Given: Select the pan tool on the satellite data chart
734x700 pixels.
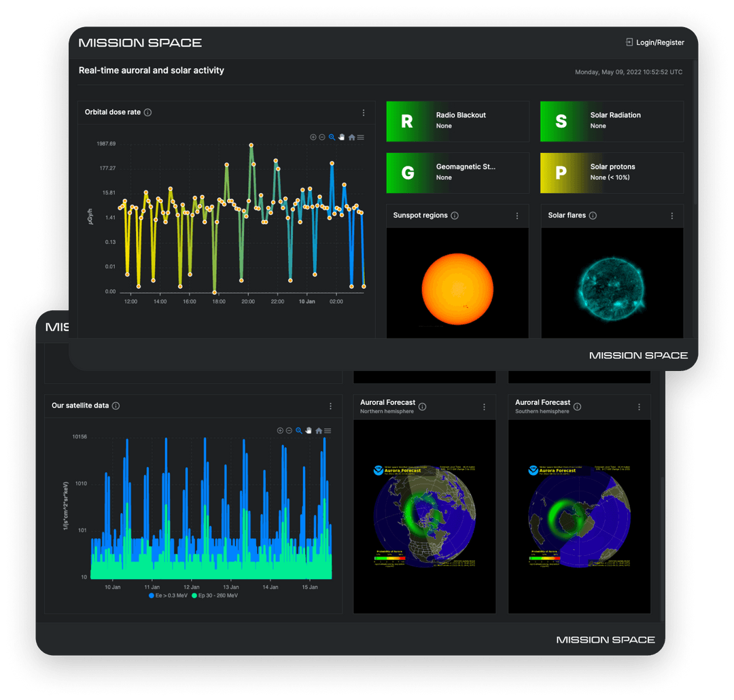Looking at the screenshot, I should point(309,430).
